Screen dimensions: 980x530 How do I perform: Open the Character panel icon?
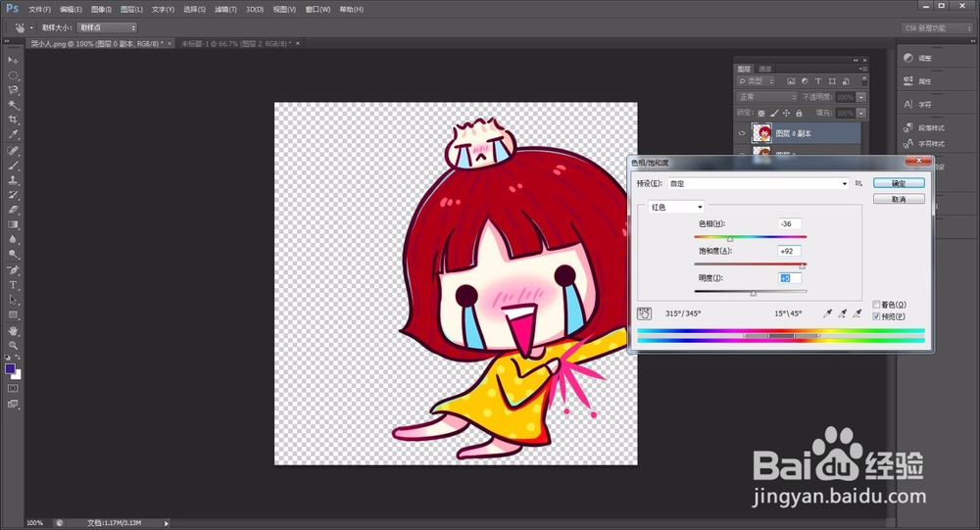point(908,105)
